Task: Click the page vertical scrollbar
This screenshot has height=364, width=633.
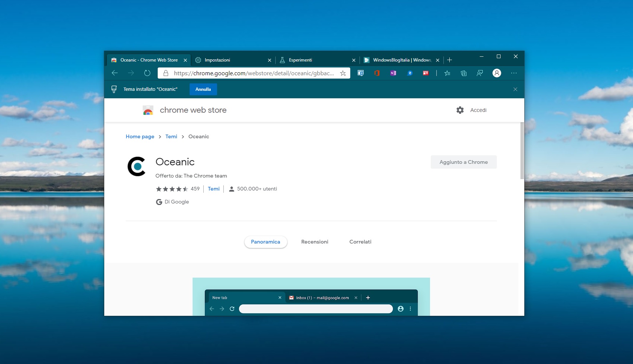Action: 522,151
